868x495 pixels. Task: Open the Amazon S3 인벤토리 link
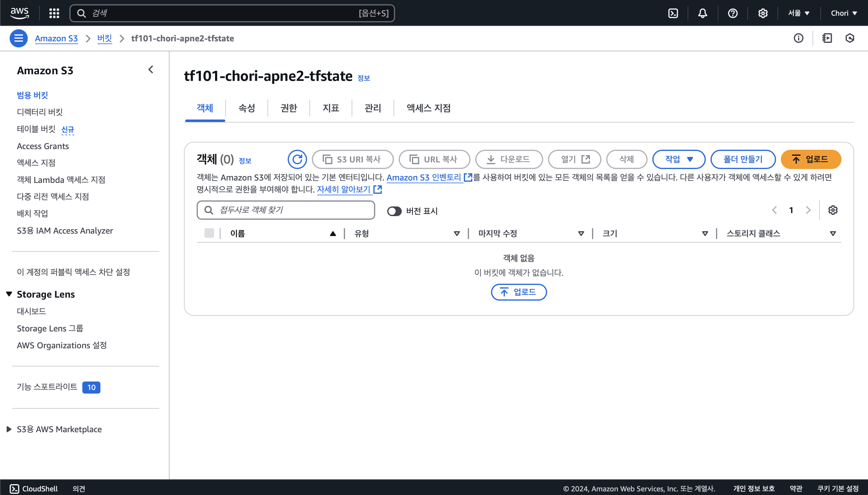424,177
